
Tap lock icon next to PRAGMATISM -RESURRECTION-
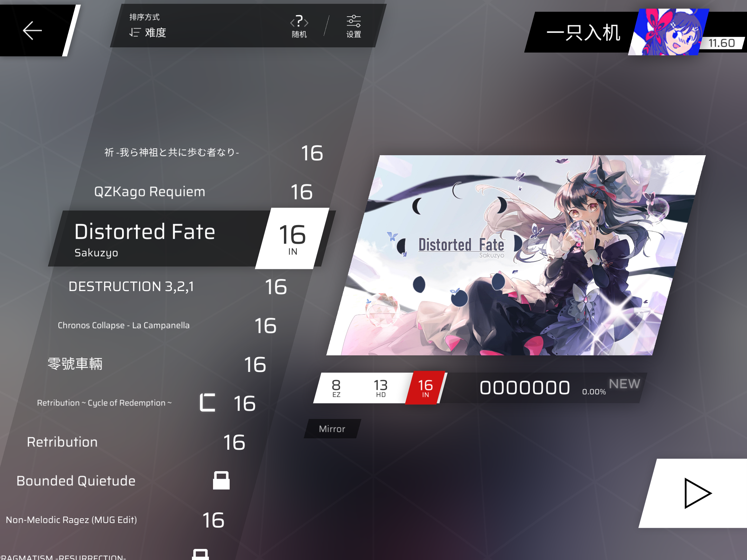[201, 554]
